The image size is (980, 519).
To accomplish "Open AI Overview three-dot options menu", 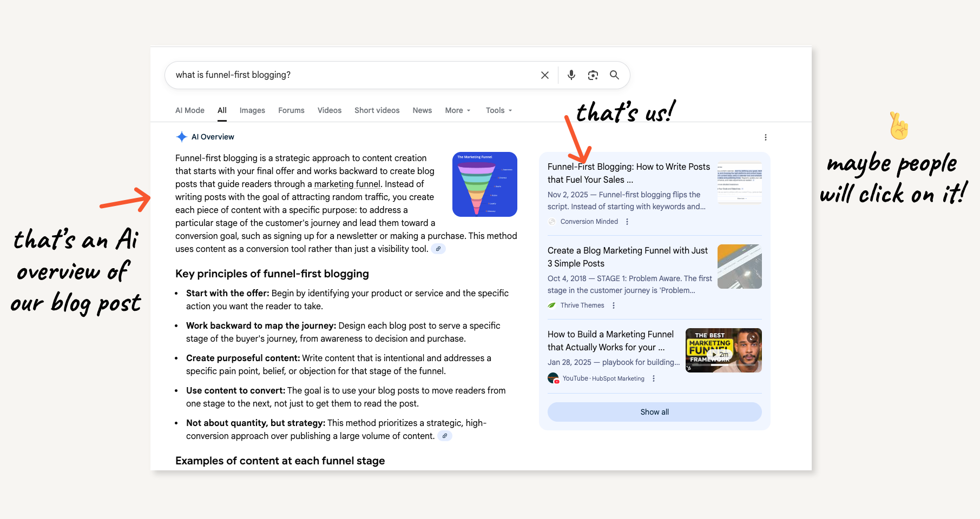I will click(765, 137).
